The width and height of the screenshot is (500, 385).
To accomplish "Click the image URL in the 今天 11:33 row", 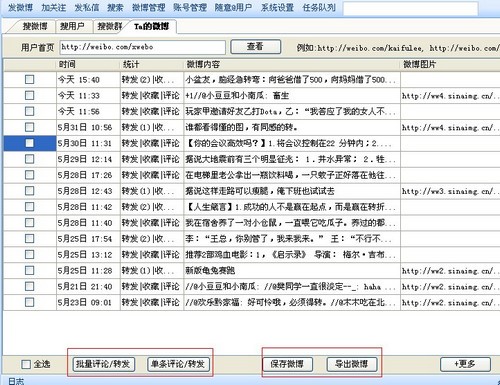I will click(x=450, y=96).
